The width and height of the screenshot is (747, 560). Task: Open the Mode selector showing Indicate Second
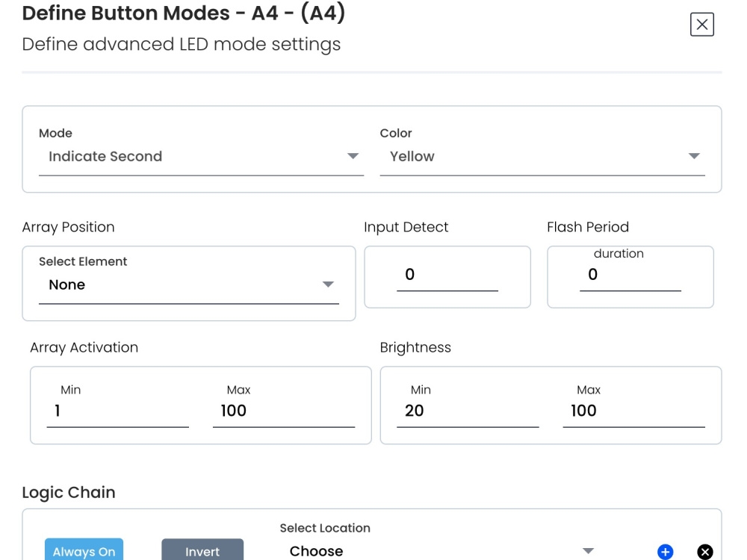click(149, 156)
